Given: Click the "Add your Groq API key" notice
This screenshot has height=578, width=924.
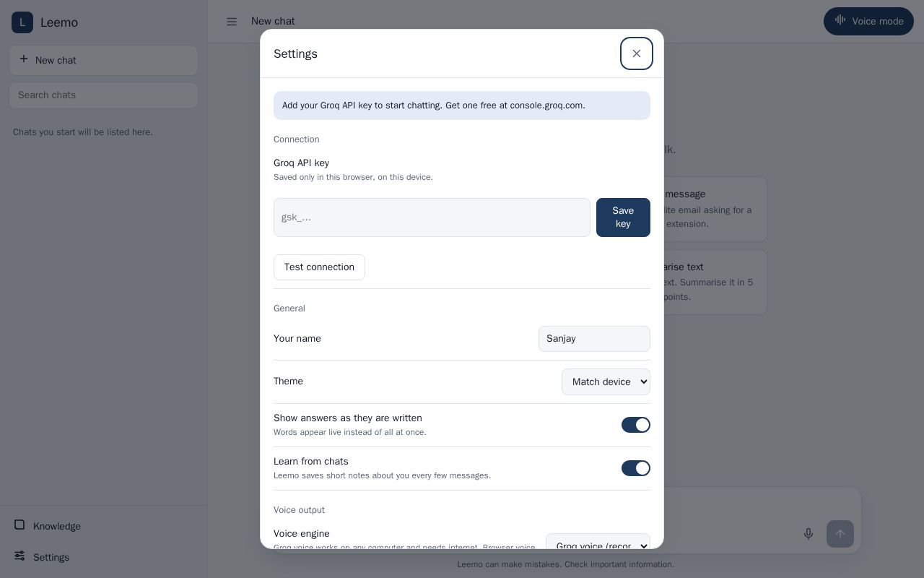Looking at the screenshot, I should [462, 105].
